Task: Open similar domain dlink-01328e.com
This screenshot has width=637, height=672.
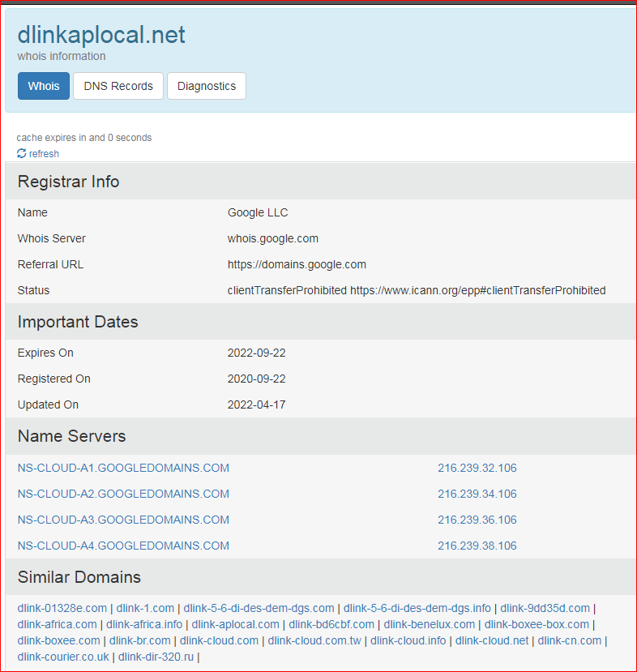Action: tap(62, 608)
